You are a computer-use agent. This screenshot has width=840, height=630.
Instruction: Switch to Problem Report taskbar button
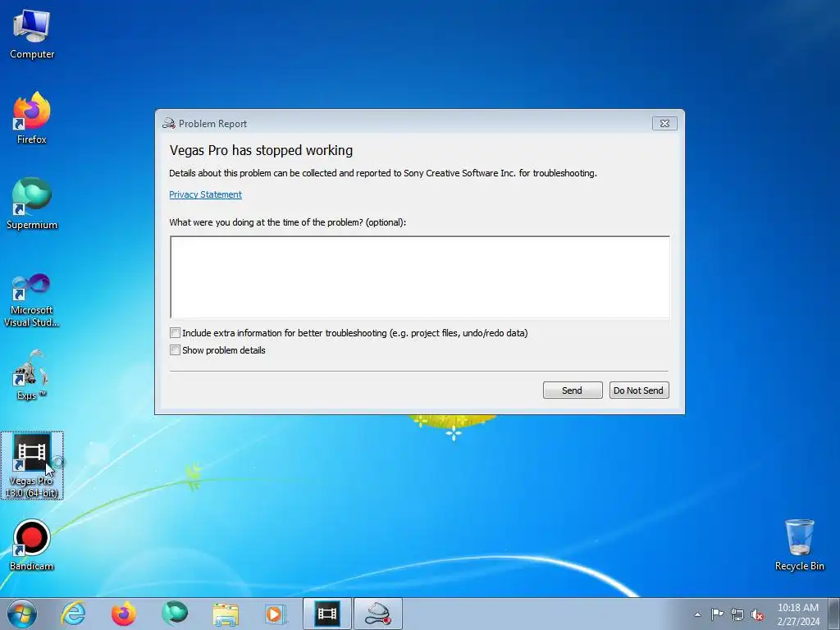tap(378, 614)
